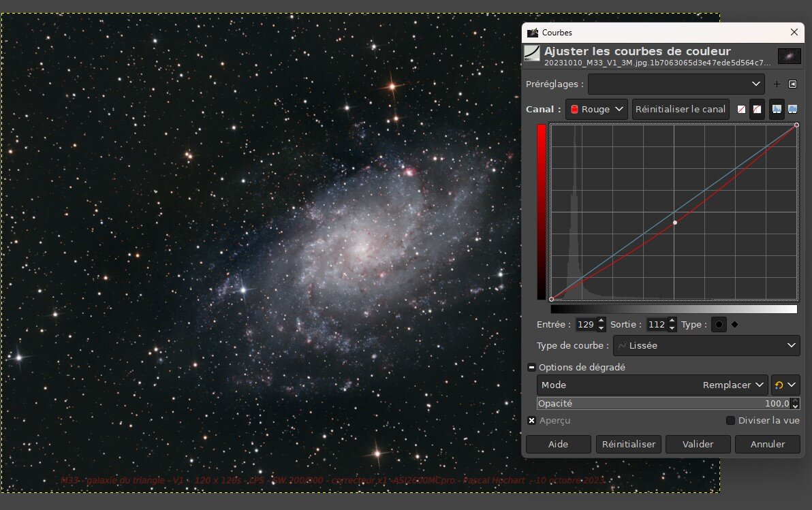
Task: Select the linear histogram icon
Action: click(x=777, y=109)
